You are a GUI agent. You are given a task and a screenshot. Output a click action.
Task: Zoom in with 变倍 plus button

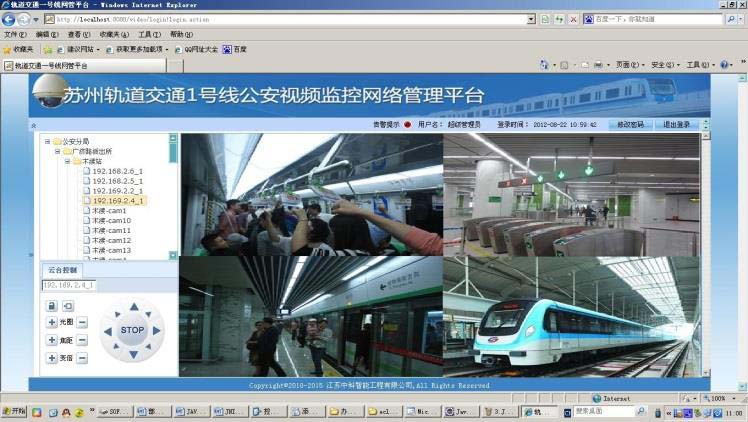(x=52, y=358)
